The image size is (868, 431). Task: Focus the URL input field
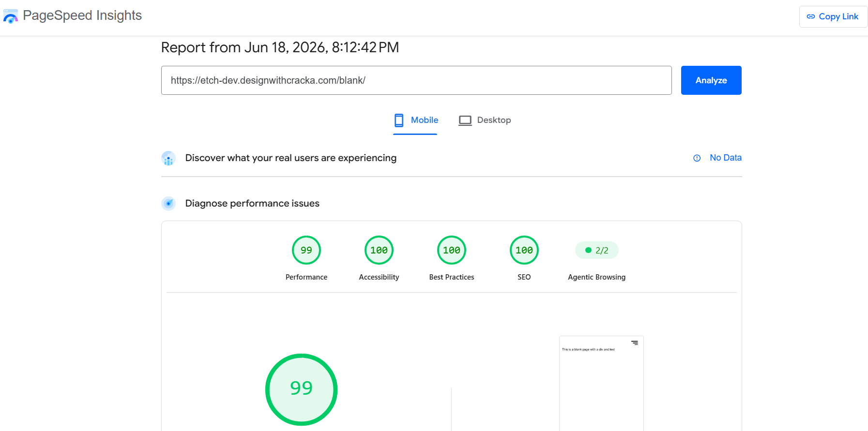point(416,80)
